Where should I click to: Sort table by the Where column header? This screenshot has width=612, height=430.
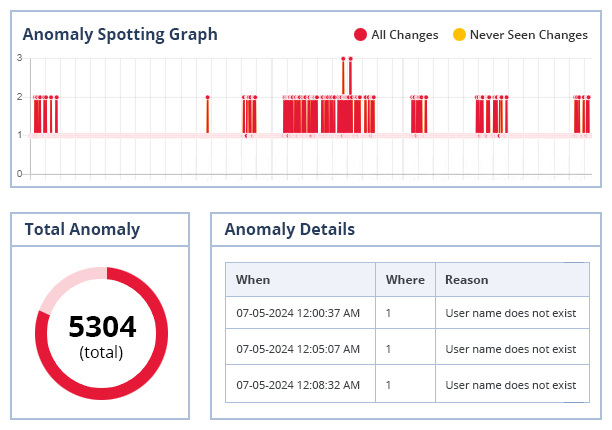[405, 280]
